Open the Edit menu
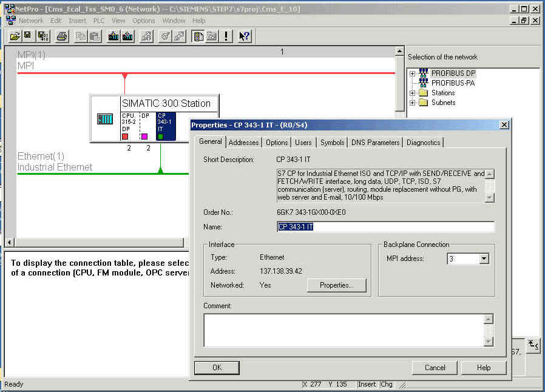 pos(56,21)
